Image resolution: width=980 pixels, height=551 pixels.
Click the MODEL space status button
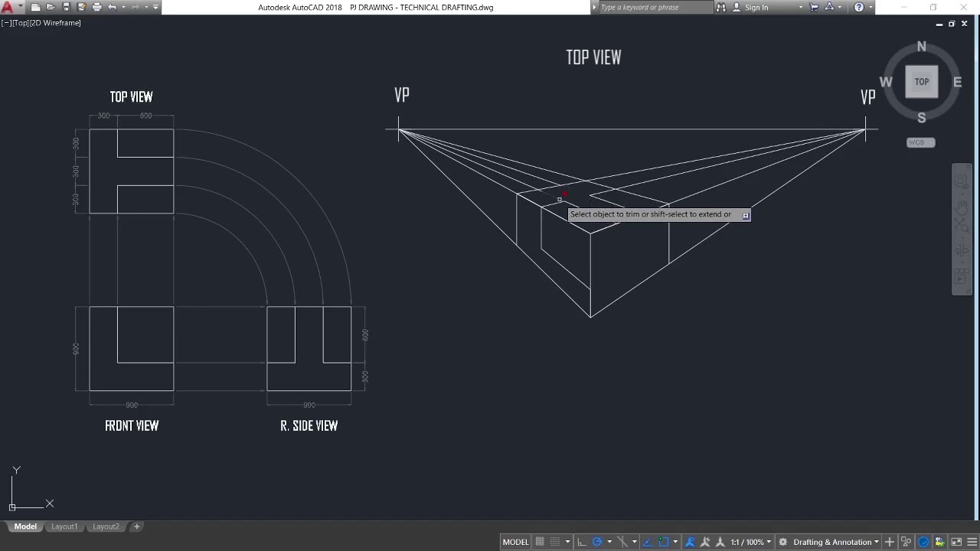pyautogui.click(x=515, y=542)
